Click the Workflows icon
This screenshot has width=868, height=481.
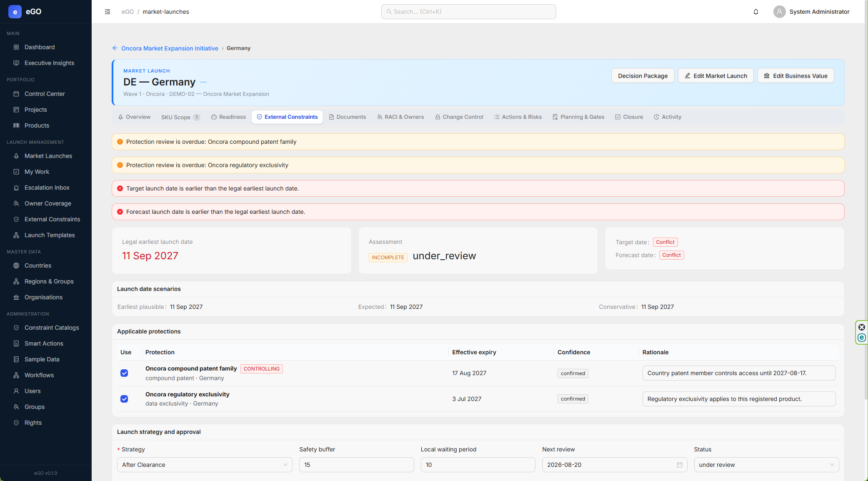coord(16,375)
